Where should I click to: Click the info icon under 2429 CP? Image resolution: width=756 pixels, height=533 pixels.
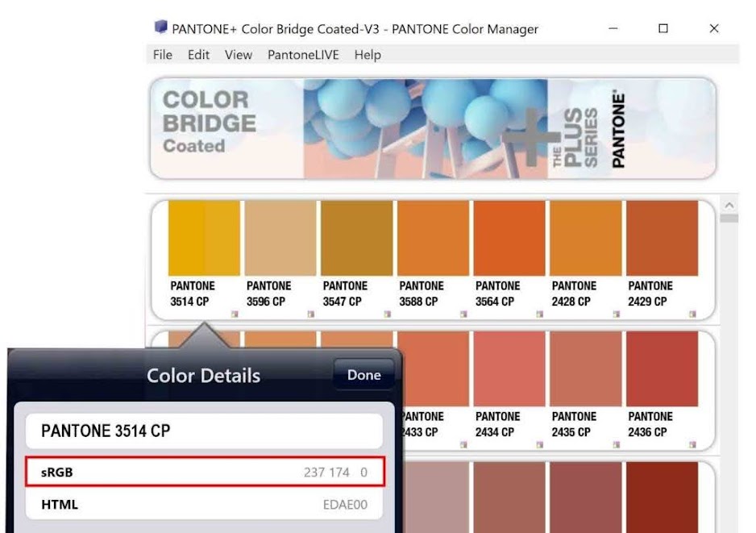click(693, 314)
